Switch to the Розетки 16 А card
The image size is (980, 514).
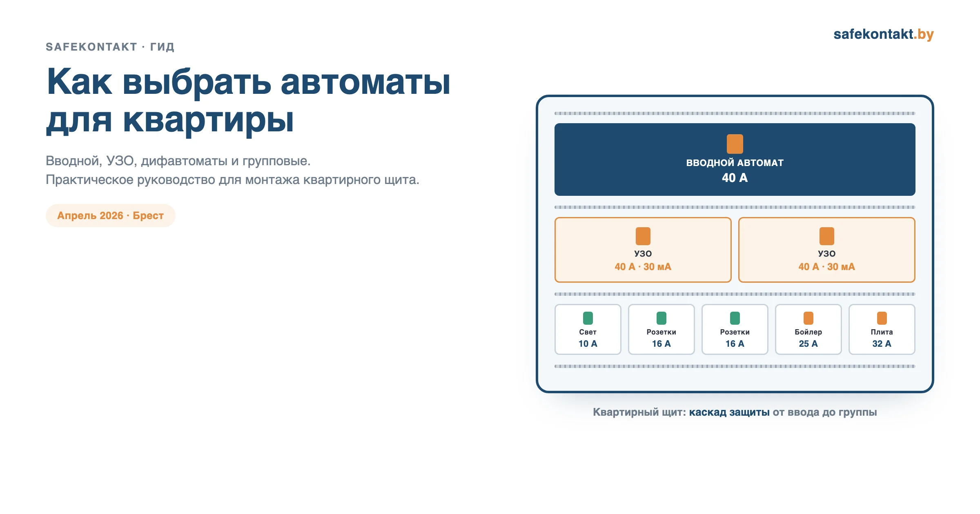coord(661,330)
